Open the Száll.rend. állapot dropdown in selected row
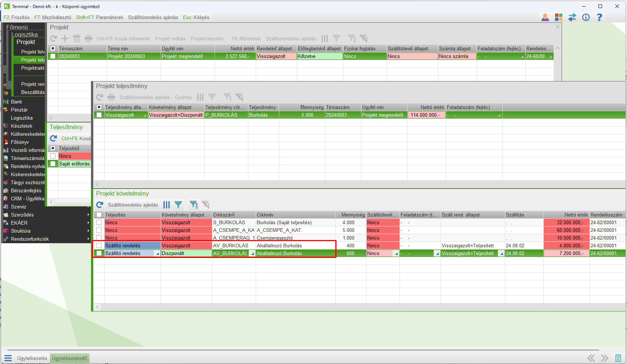Screen dimensions: 627x364 502,254
